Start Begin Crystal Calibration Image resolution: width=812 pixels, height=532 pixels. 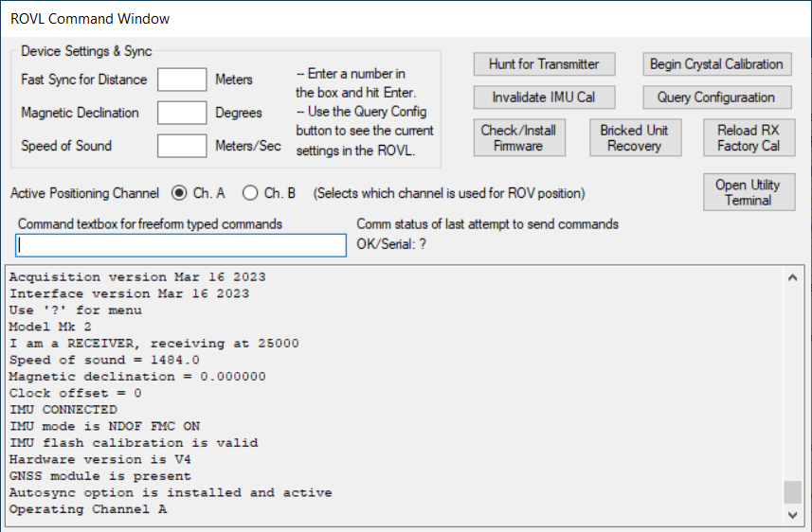pos(716,64)
